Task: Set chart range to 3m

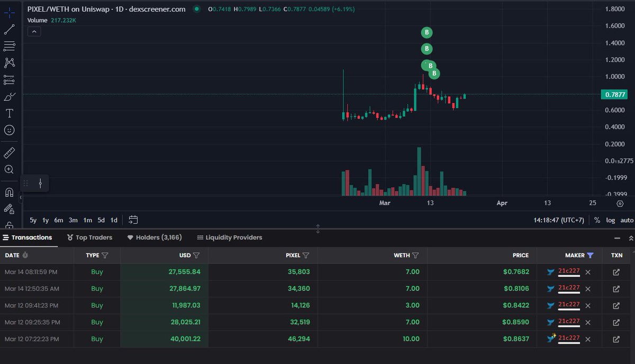Action: click(x=73, y=220)
